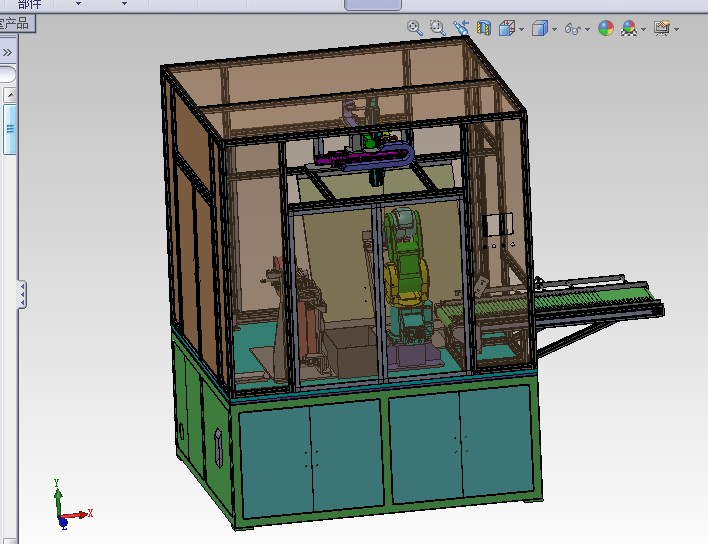This screenshot has width=708, height=544.
Task: Expand the left panel with double chevron
Action: pos(7,53)
